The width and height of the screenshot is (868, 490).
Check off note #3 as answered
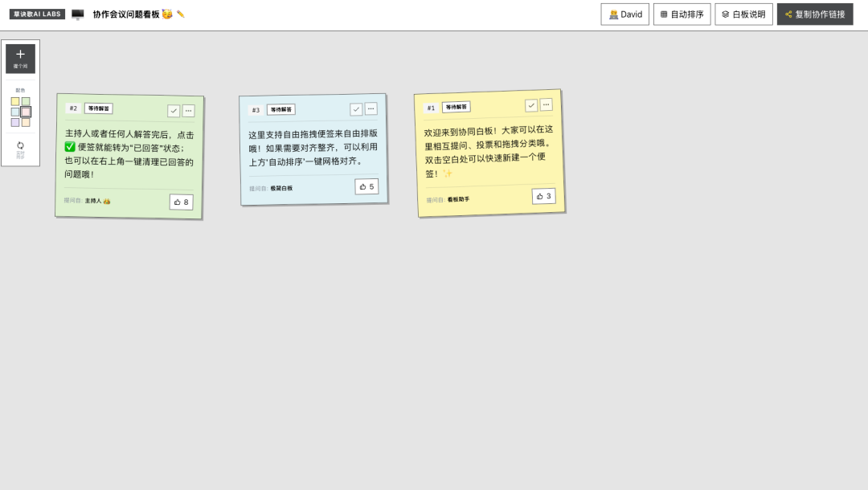pyautogui.click(x=356, y=109)
